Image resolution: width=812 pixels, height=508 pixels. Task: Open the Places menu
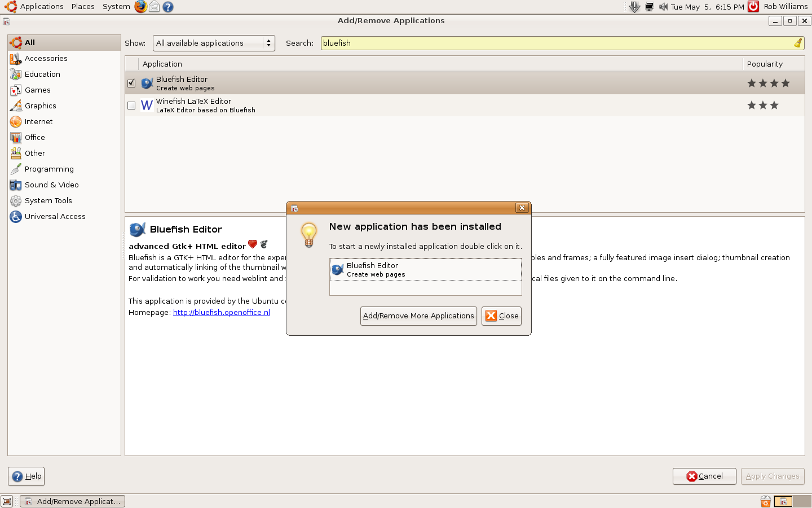[83, 7]
